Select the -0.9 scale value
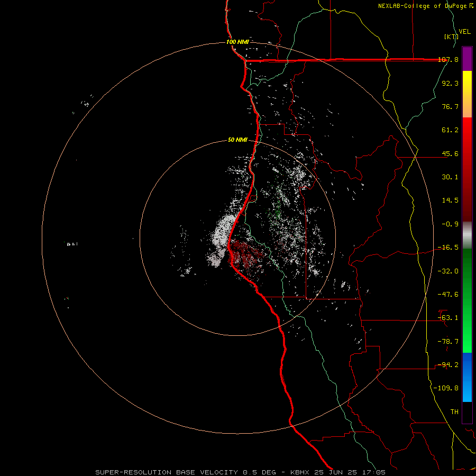 (450, 224)
